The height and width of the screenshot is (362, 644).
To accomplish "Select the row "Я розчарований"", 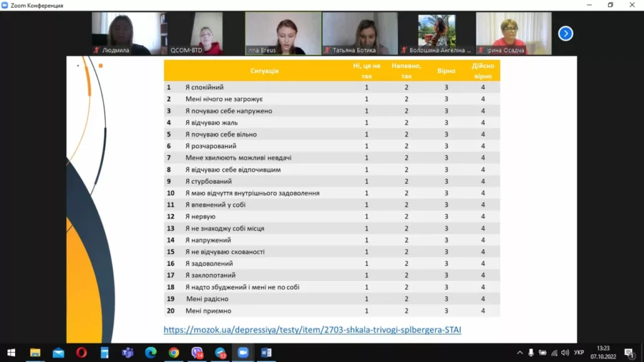I will click(332, 146).
